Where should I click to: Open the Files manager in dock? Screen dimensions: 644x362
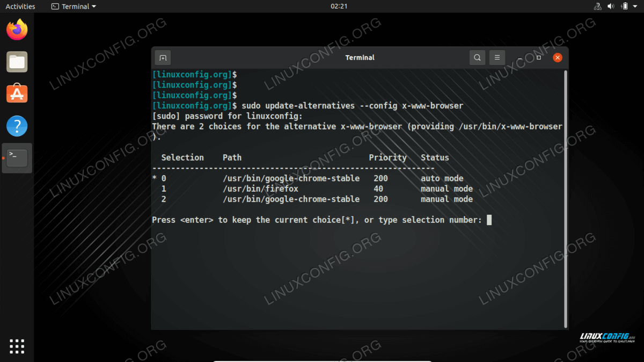click(17, 62)
